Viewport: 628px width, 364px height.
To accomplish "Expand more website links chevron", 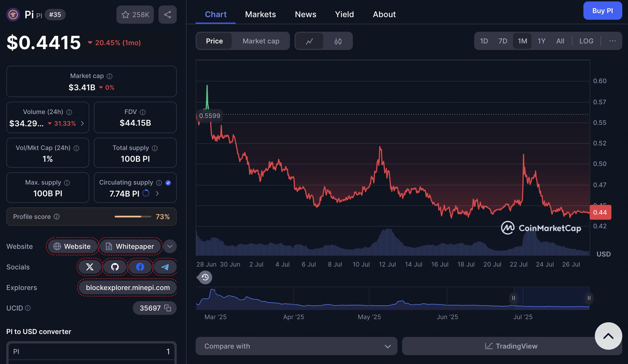I will [170, 246].
